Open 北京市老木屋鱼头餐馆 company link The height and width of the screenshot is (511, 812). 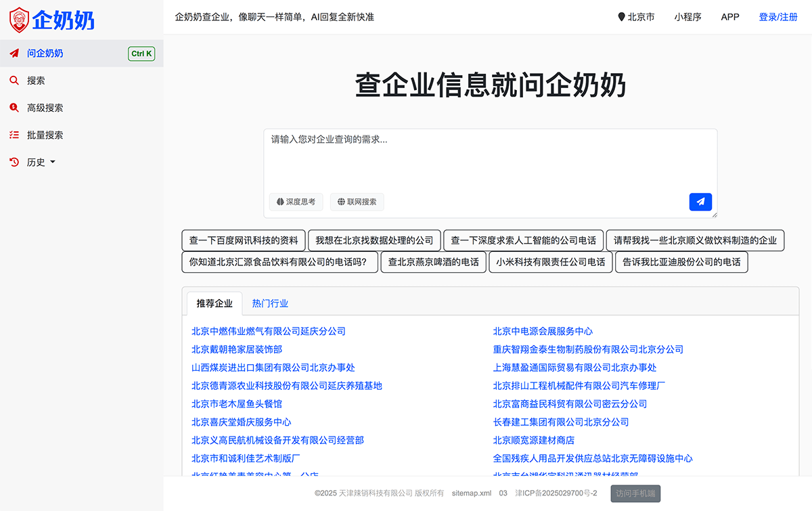238,403
